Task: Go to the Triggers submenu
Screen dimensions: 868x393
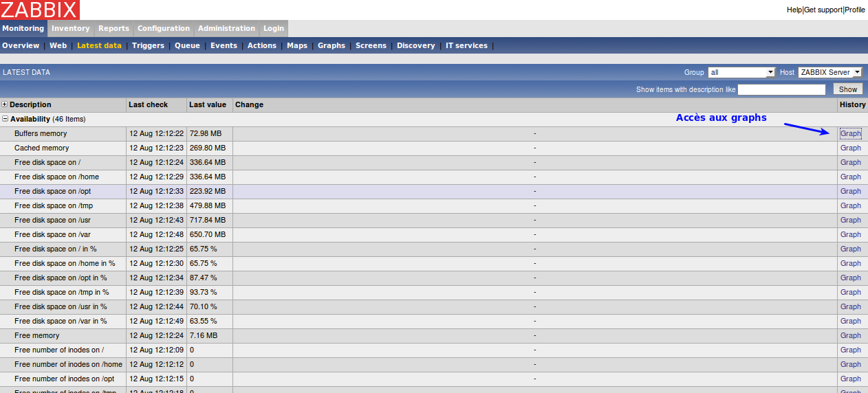Action: coord(148,45)
